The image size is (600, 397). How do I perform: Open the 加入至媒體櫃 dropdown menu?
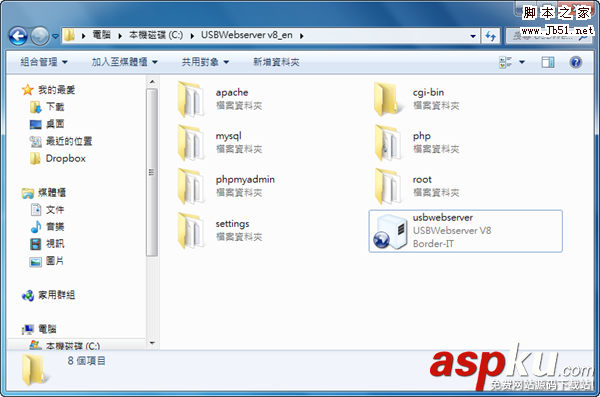[x=124, y=62]
